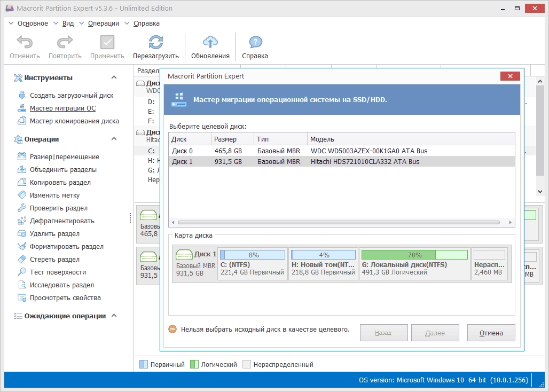Sort by the Тип column header
This screenshot has height=392, width=549.
pyautogui.click(x=281, y=139)
